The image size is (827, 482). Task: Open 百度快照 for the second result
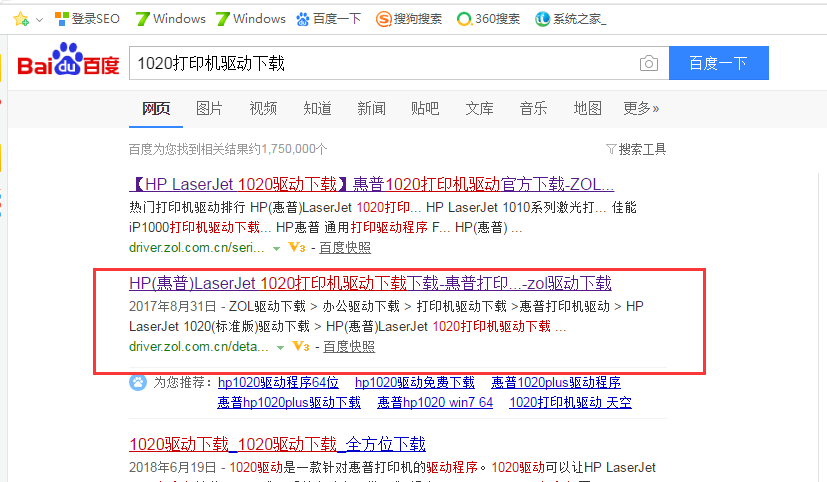349,347
